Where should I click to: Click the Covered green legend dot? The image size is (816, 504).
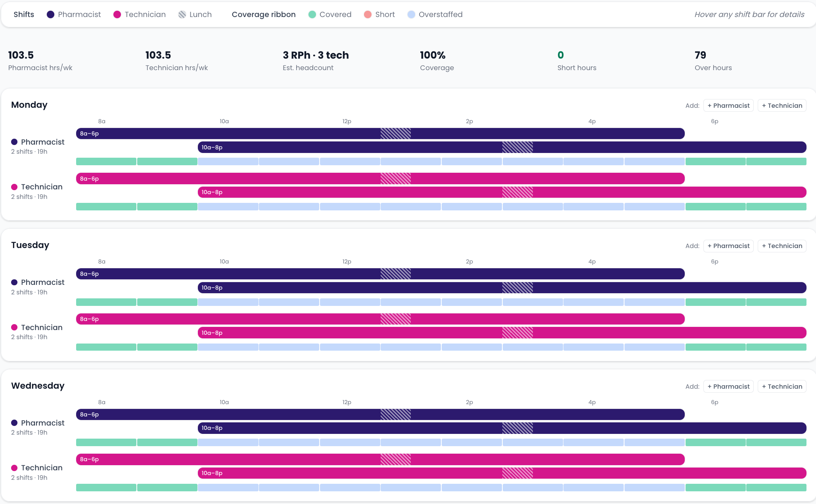point(312,15)
